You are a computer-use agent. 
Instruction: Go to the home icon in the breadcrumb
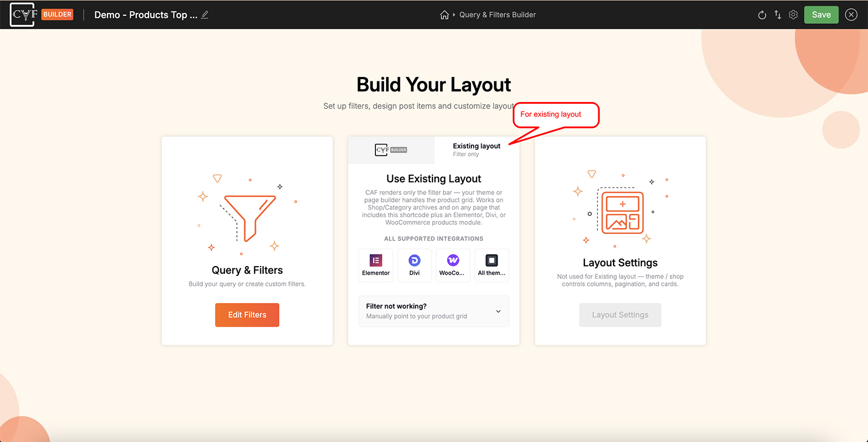point(444,15)
